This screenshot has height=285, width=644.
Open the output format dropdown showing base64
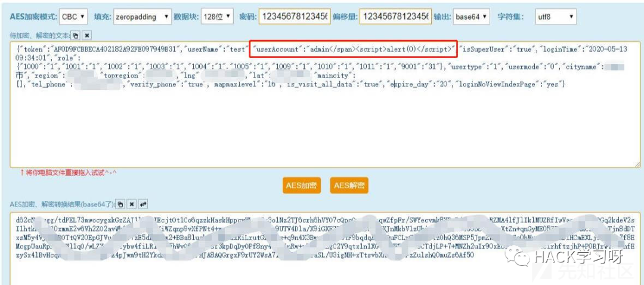point(472,17)
